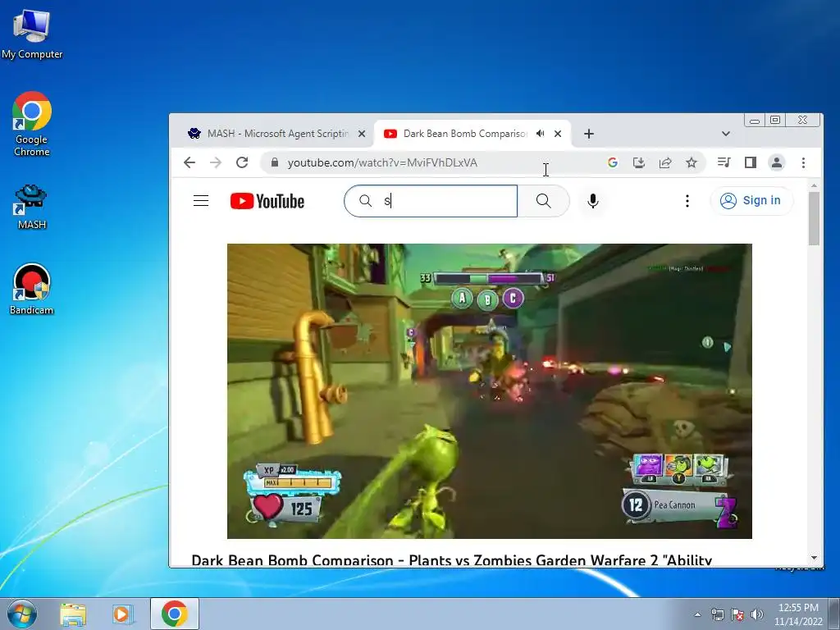The image size is (840, 630).
Task: Open system volume speaker icon
Action: pos(756,614)
